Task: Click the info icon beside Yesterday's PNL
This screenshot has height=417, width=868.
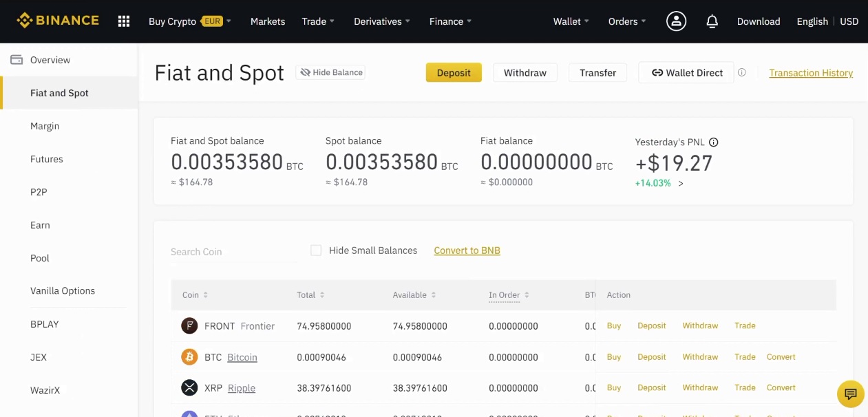Action: (713, 142)
